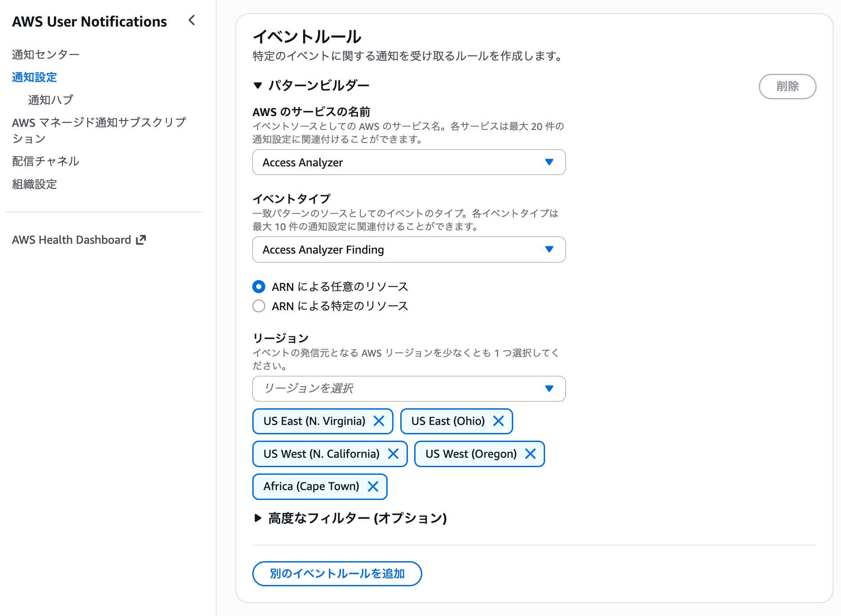Screen dimensions: 841x616
Task: Navigate to 通知センター in the sidebar
Action: (x=45, y=54)
